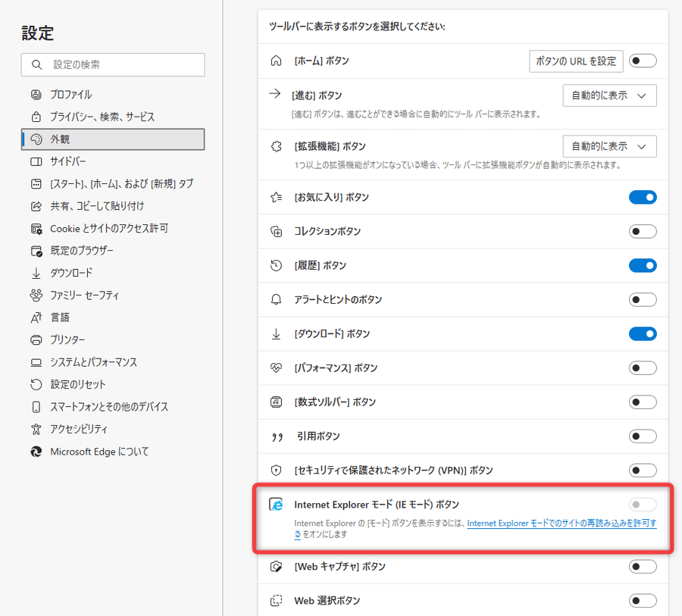682x616 pixels.
Task: Click the Microsoft Edge logo icon
Action: (36, 452)
